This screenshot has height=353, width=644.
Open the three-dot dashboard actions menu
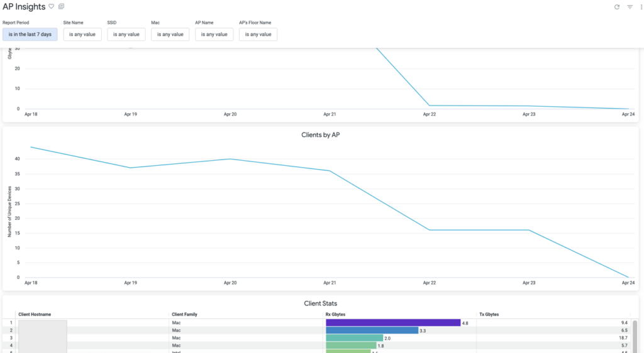point(640,7)
